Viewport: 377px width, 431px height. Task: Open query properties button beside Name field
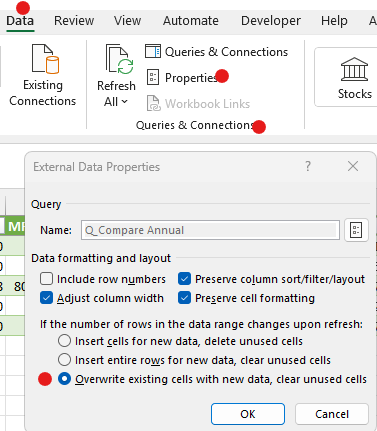(x=356, y=230)
